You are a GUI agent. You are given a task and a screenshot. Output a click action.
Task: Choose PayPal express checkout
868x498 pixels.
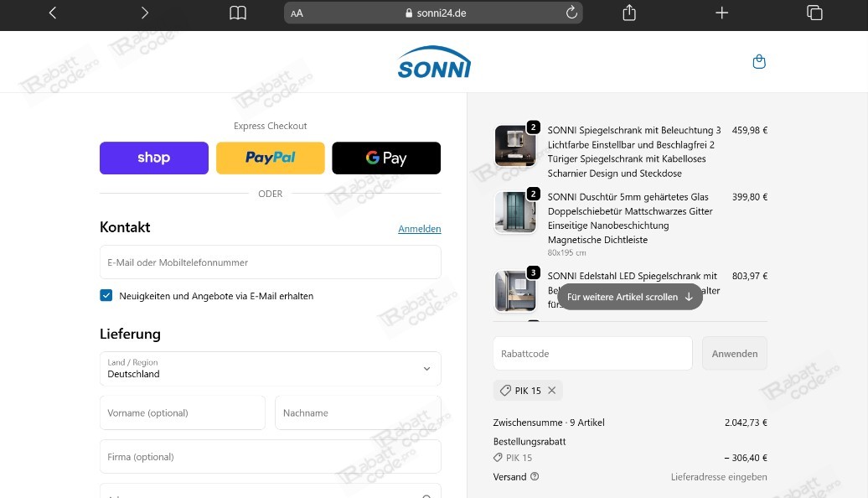click(x=270, y=158)
